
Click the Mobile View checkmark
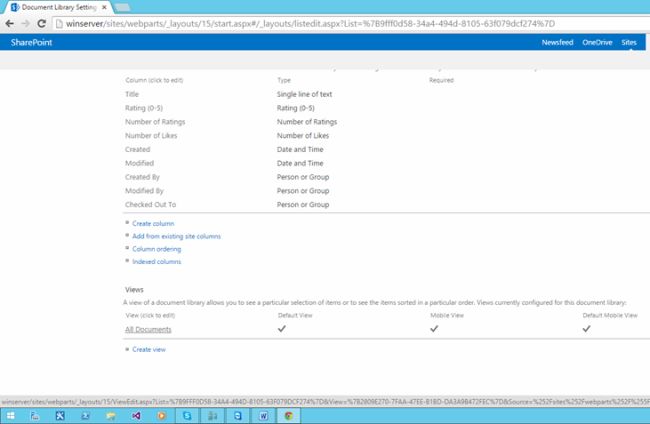pyautogui.click(x=434, y=329)
